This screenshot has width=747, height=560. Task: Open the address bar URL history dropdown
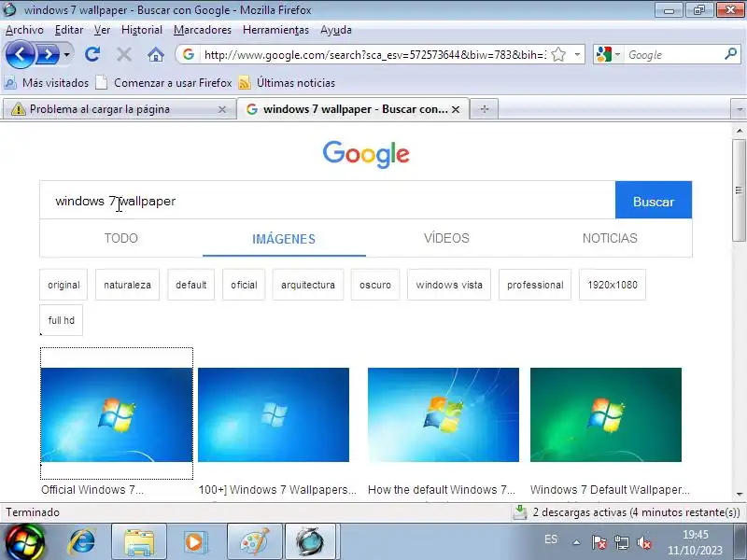click(577, 54)
